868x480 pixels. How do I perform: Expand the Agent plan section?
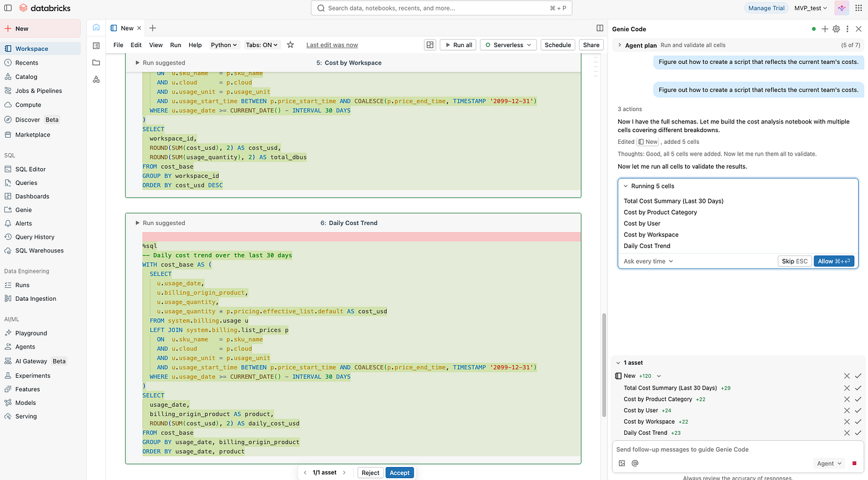pyautogui.click(x=619, y=45)
